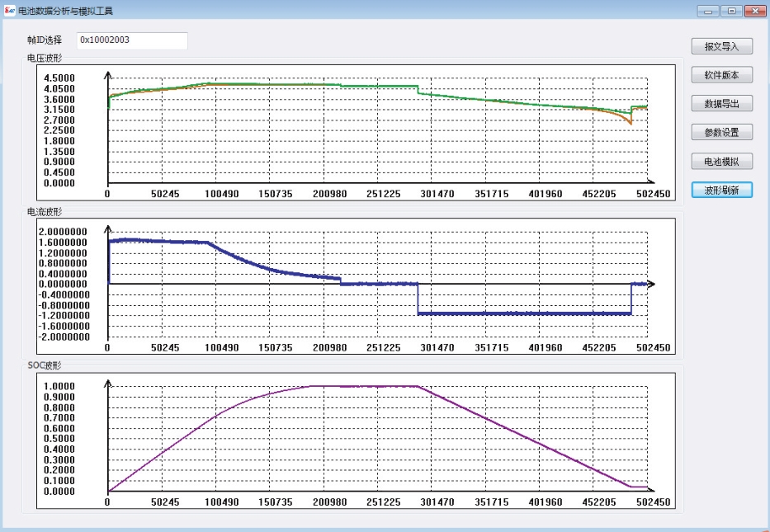This screenshot has height=532, width=770.
Task: Select 2.2500 on voltage chart axis
Action: (59, 130)
